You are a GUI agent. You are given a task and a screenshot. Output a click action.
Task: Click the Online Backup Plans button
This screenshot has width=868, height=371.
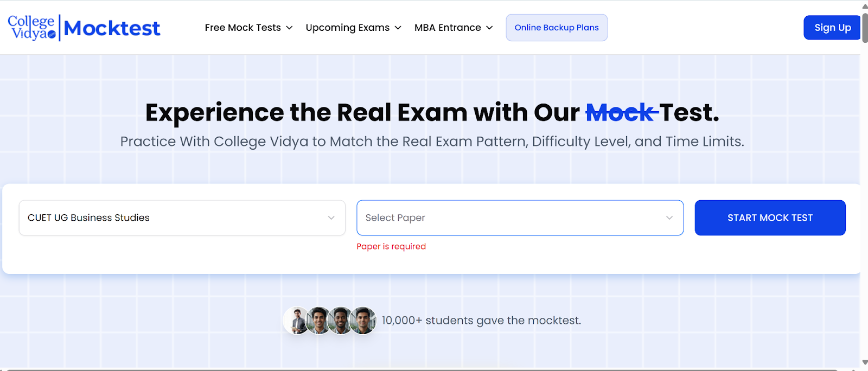tap(557, 28)
